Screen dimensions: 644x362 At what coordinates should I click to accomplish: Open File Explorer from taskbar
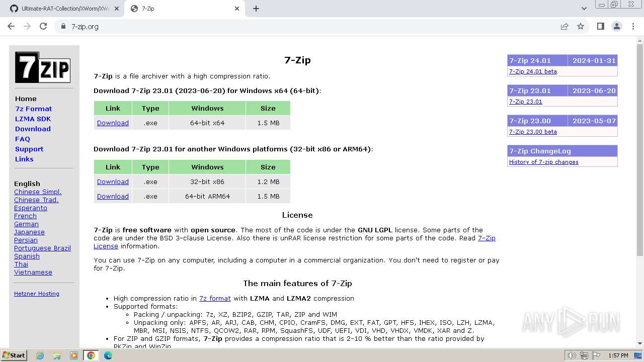[57, 355]
